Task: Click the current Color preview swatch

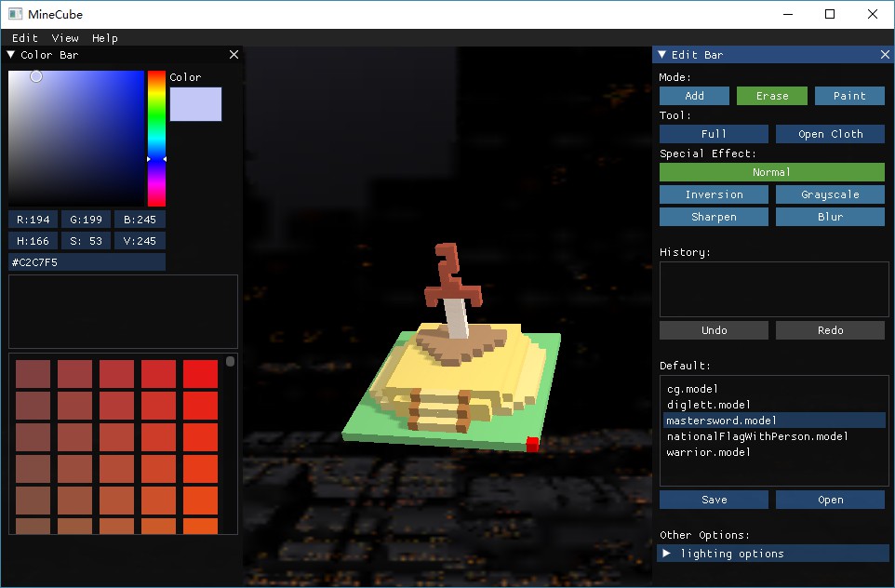Action: (195, 104)
